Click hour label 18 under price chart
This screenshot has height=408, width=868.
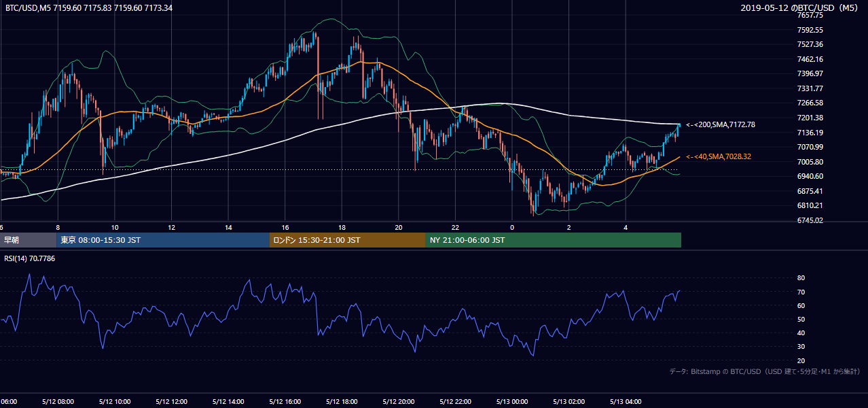click(342, 227)
